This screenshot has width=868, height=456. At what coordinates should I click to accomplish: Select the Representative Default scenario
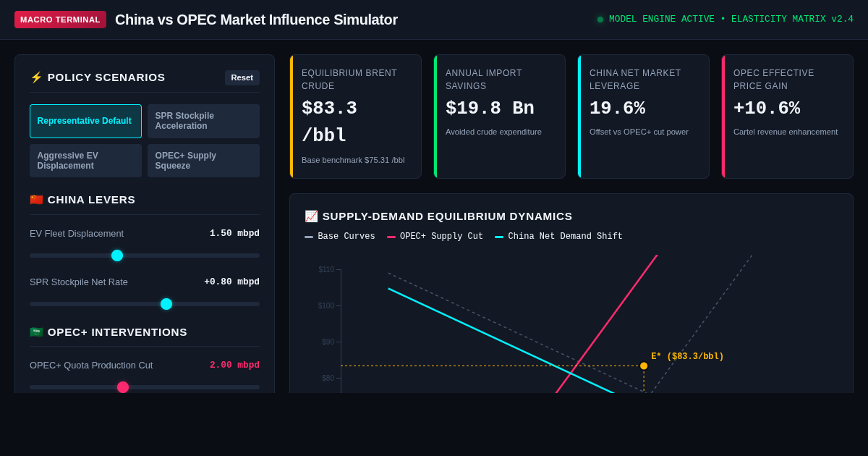click(85, 121)
